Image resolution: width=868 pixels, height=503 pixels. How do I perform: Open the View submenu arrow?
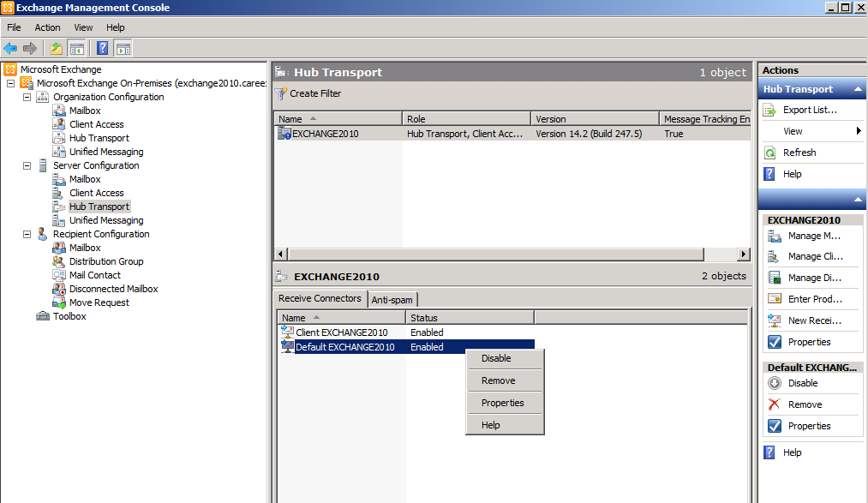click(x=859, y=131)
